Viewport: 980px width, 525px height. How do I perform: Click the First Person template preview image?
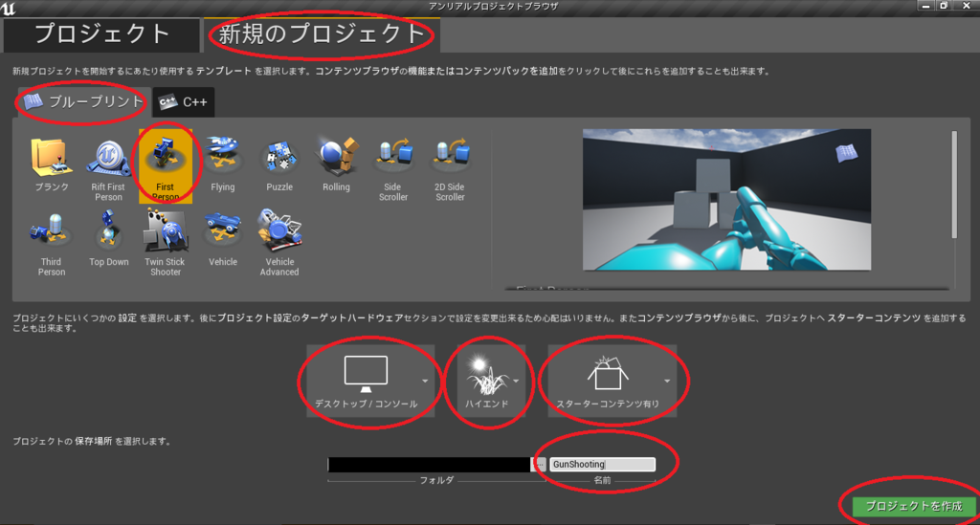coord(727,200)
